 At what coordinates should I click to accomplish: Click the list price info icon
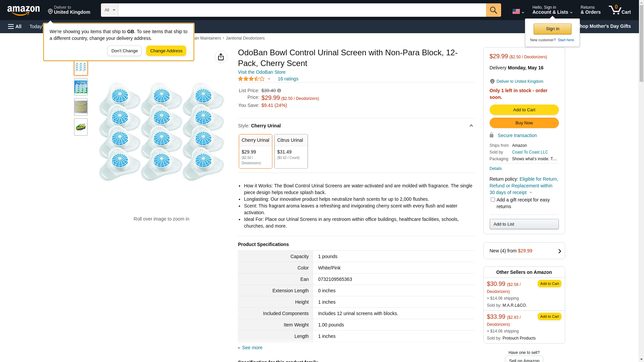pos(279,90)
